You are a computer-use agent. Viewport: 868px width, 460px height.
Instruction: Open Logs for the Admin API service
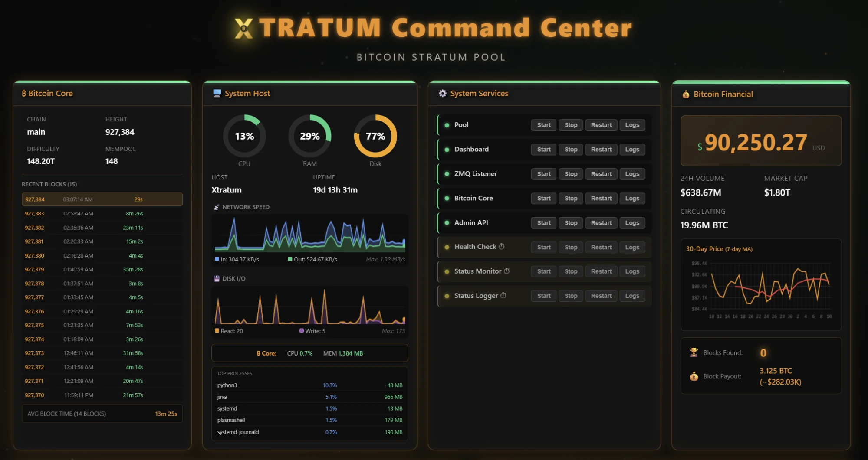[632, 222]
